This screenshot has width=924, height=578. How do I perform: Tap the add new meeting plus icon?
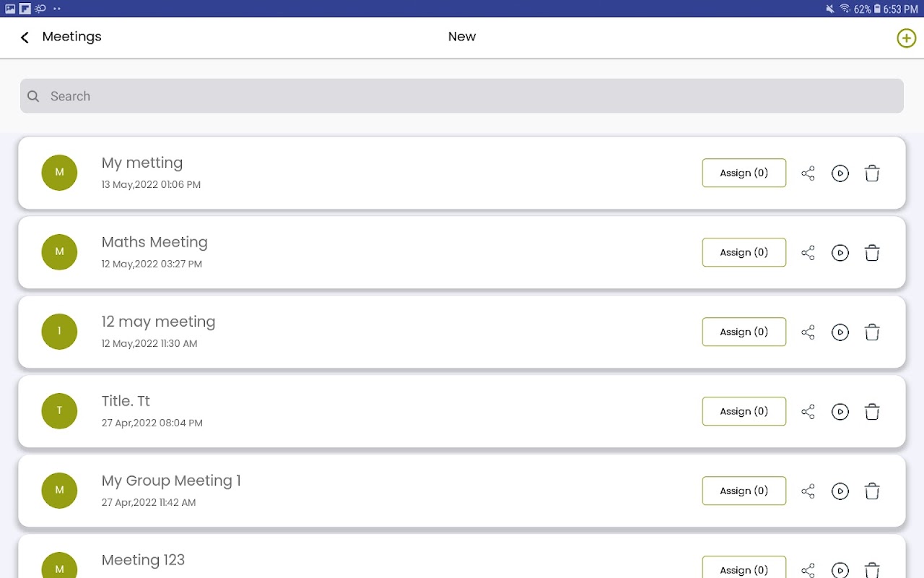click(906, 38)
